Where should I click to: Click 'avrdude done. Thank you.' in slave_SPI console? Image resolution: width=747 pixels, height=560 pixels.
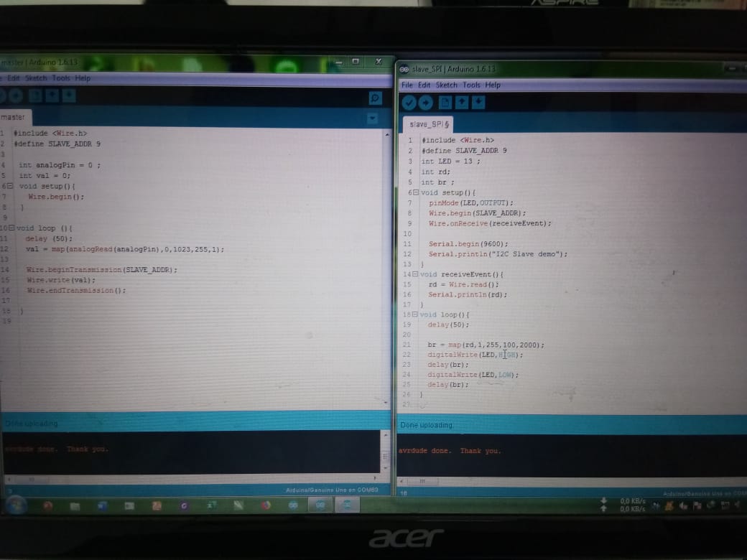(x=450, y=450)
